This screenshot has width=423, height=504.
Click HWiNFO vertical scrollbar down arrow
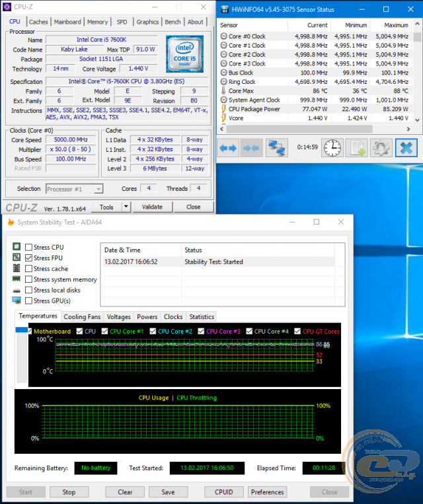(x=418, y=120)
